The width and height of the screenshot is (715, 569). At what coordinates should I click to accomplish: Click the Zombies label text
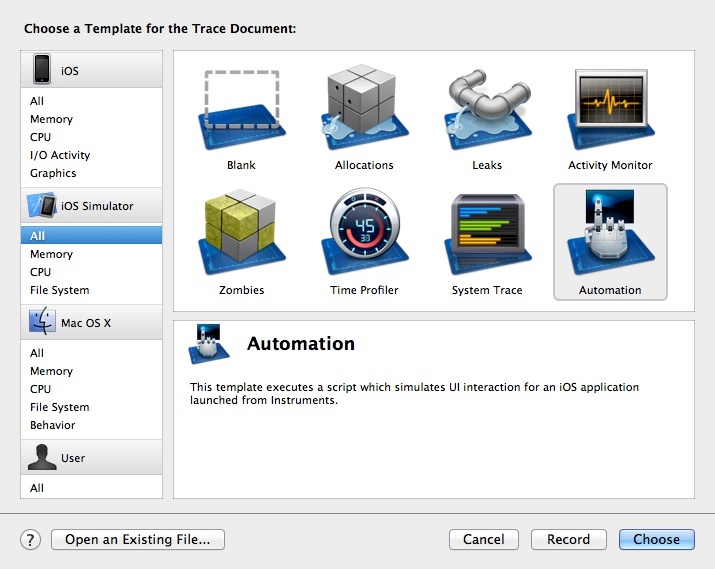pyautogui.click(x=242, y=290)
